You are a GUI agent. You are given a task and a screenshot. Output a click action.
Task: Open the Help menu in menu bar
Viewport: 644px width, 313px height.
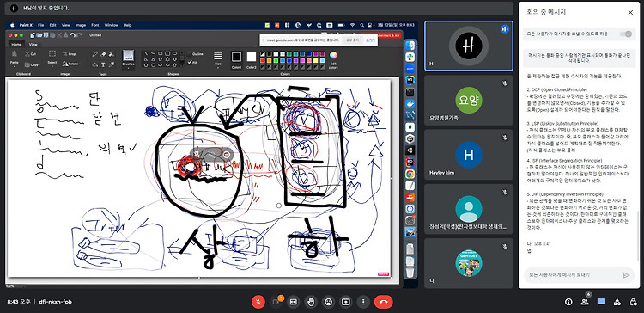point(127,25)
